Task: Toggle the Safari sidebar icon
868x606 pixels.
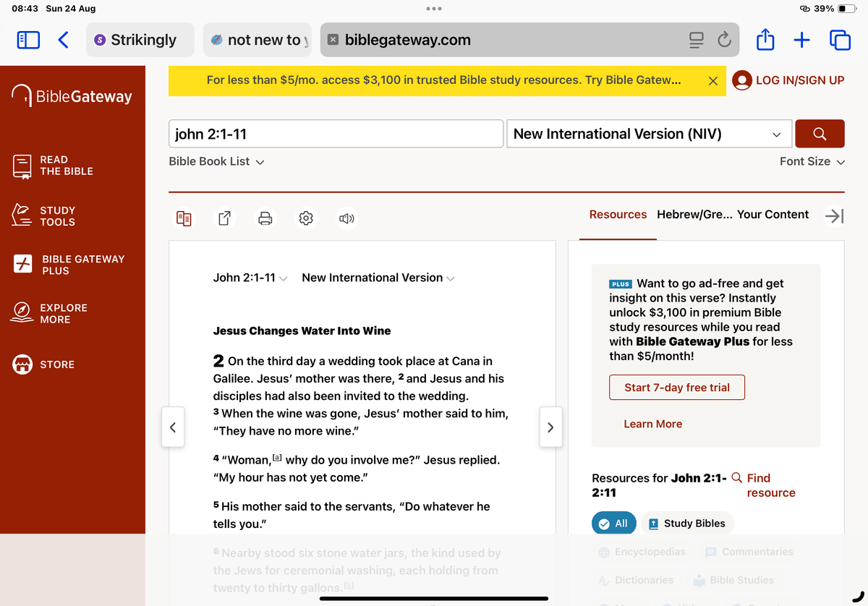Action: pyautogui.click(x=28, y=40)
